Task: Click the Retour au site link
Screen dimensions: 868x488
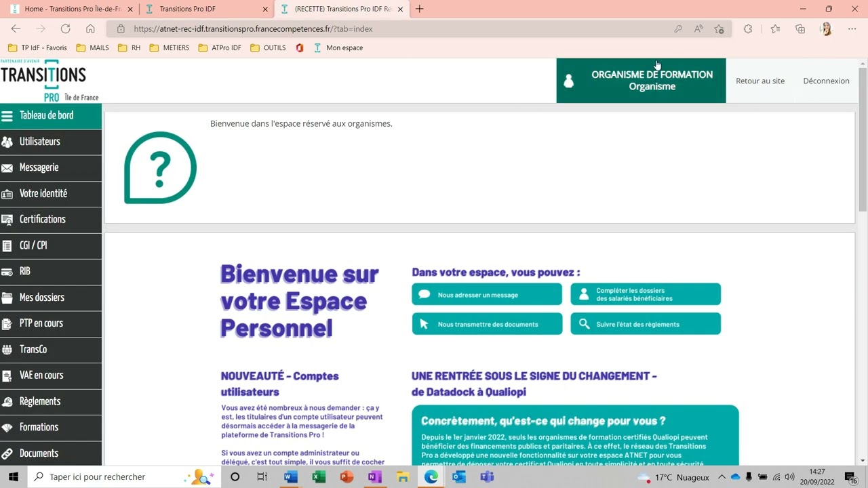Action: pyautogui.click(x=760, y=81)
